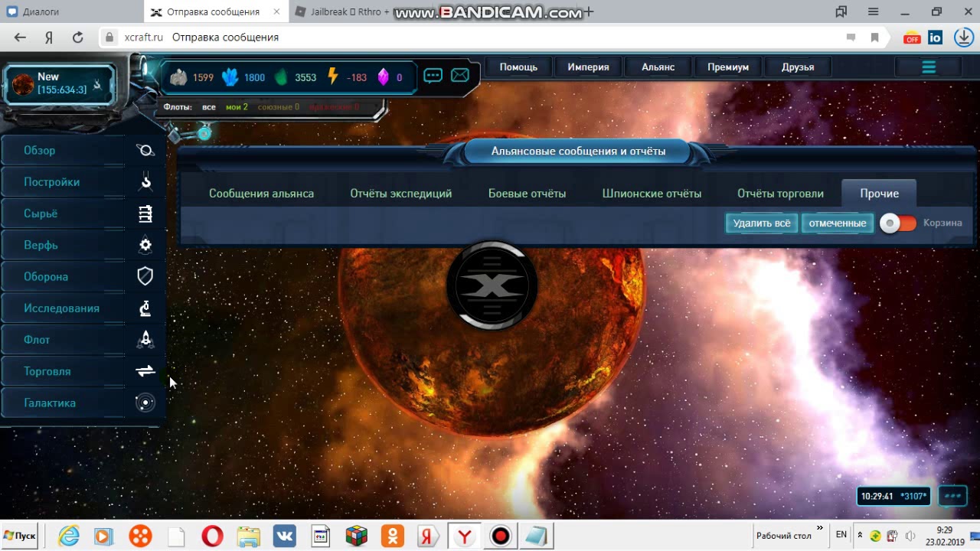Click the Обзор planet orbit icon
Viewport: 980px width, 551px height.
click(145, 151)
